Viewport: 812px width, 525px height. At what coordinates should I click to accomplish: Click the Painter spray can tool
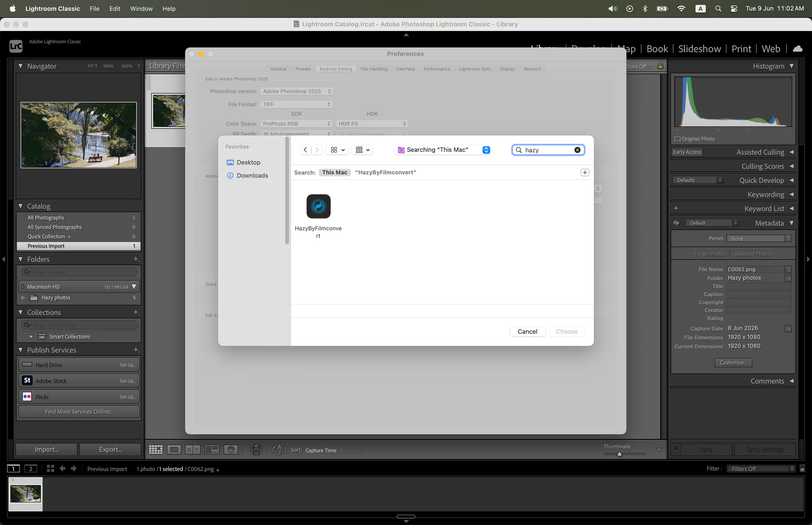point(256,449)
